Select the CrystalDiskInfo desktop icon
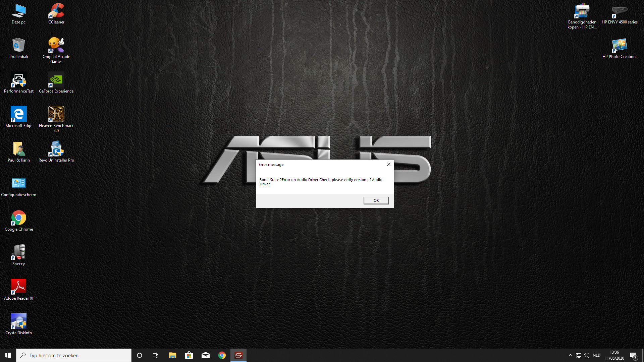Viewport: 644px width, 362px height. point(19,324)
